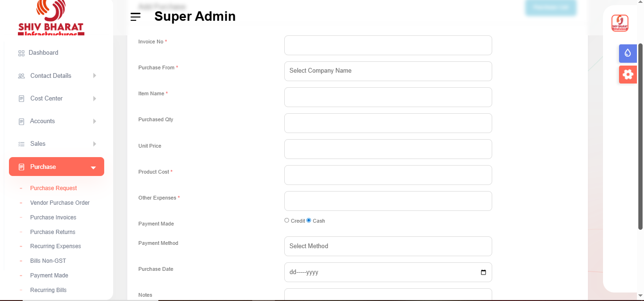Select the Credit radio button
Image resolution: width=644 pixels, height=301 pixels.
pyautogui.click(x=287, y=220)
